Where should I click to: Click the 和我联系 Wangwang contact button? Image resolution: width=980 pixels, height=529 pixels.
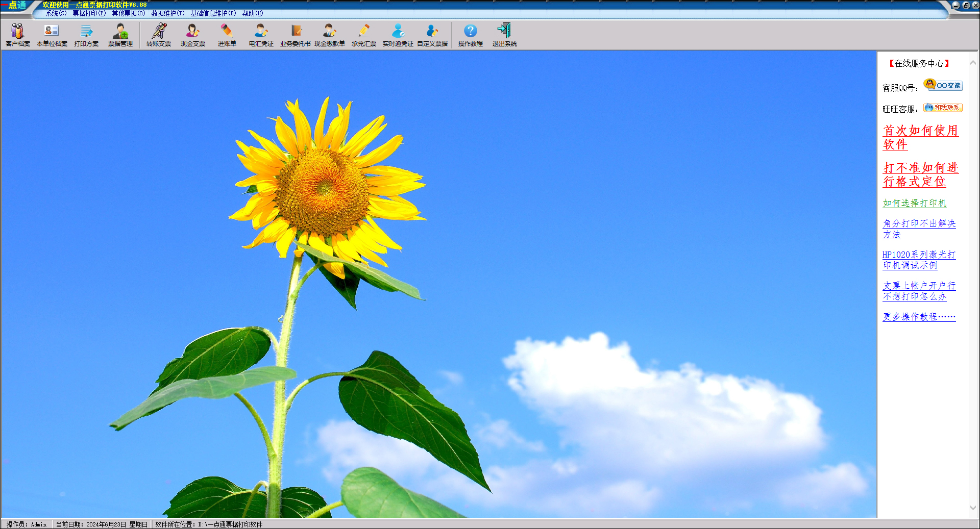(943, 108)
